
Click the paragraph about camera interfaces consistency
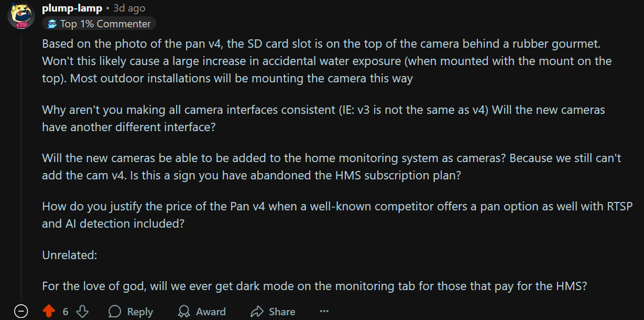[x=324, y=119]
